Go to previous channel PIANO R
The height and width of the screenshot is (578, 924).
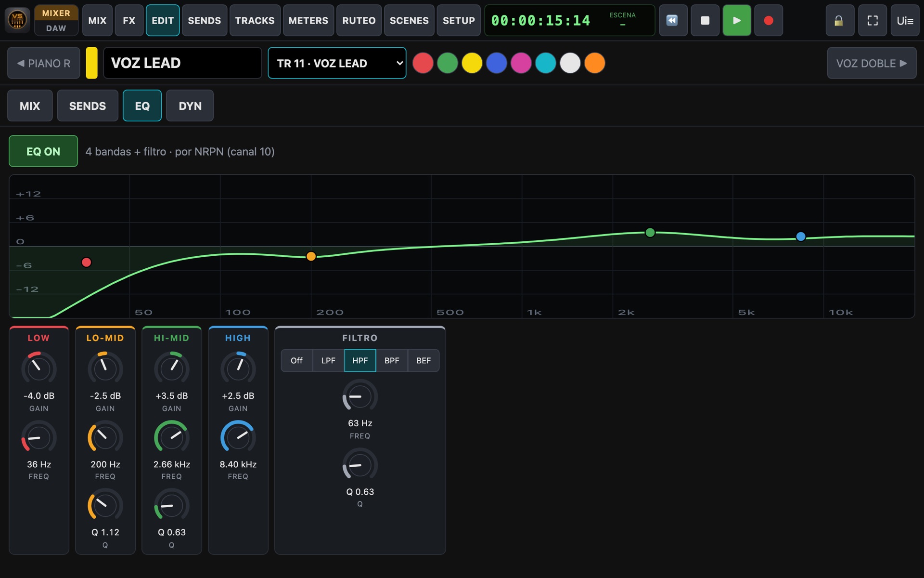[x=44, y=63]
